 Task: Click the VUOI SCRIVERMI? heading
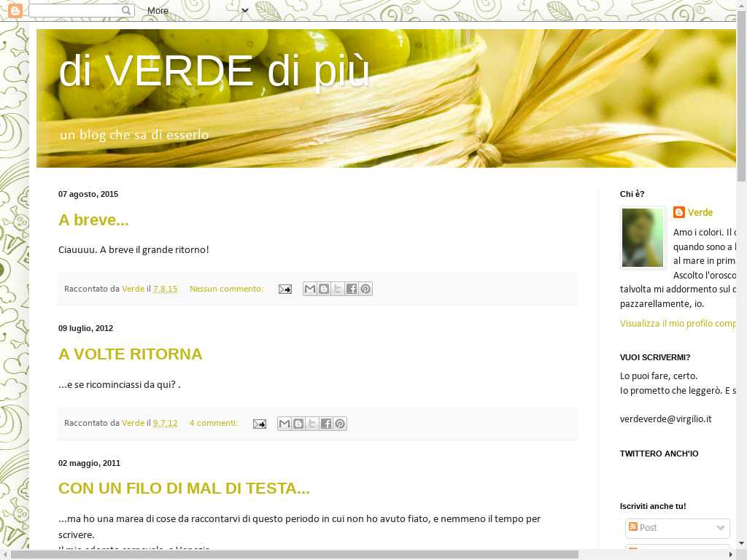(654, 357)
